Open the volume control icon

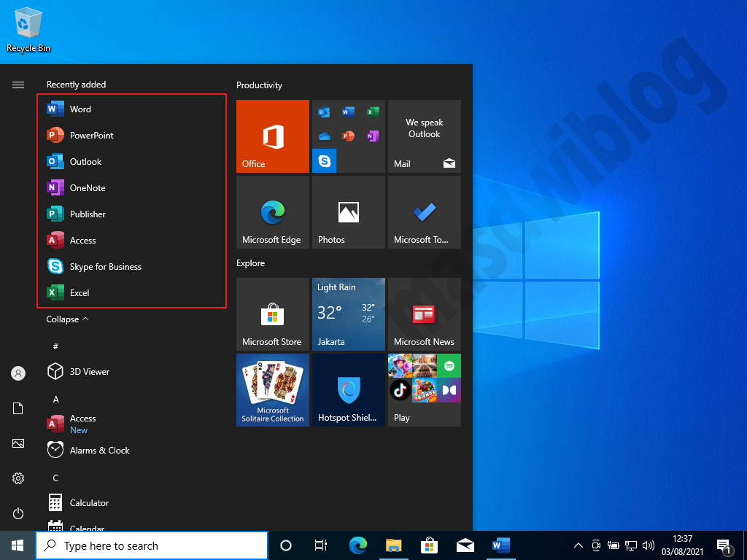pos(648,545)
